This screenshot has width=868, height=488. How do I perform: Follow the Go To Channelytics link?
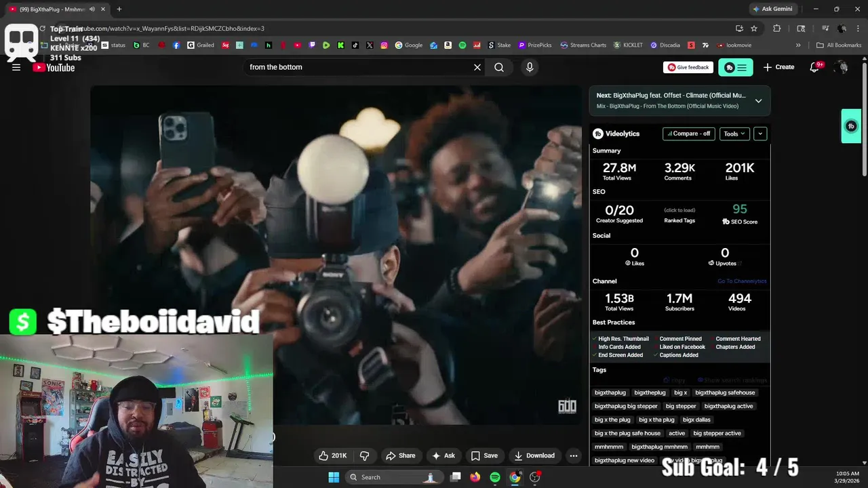[742, 281]
